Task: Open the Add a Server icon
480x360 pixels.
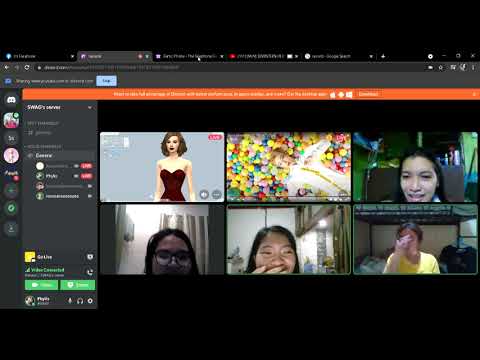Action: click(x=11, y=190)
